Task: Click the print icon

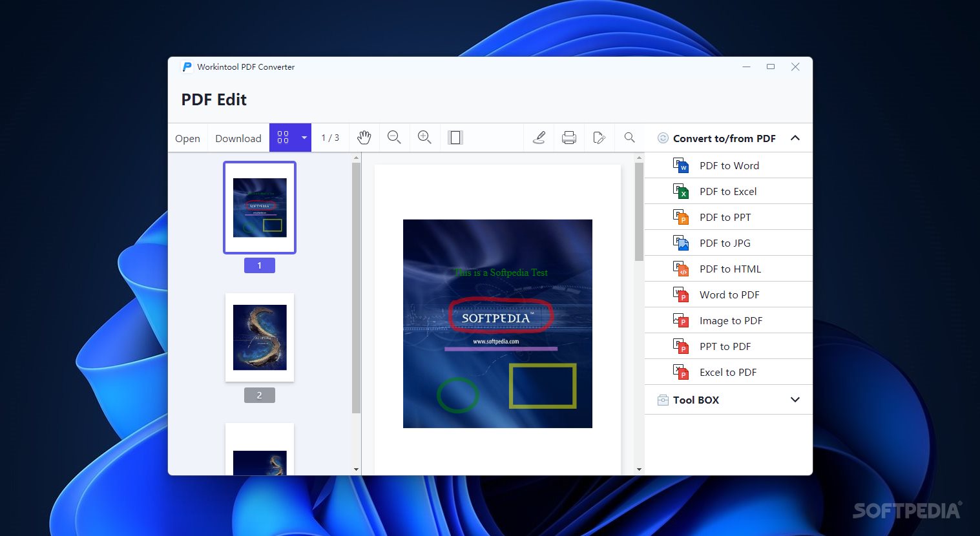Action: coord(569,138)
